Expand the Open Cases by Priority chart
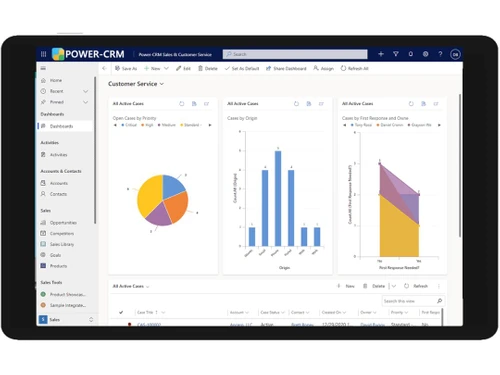The height and width of the screenshot is (375, 500). click(206, 104)
